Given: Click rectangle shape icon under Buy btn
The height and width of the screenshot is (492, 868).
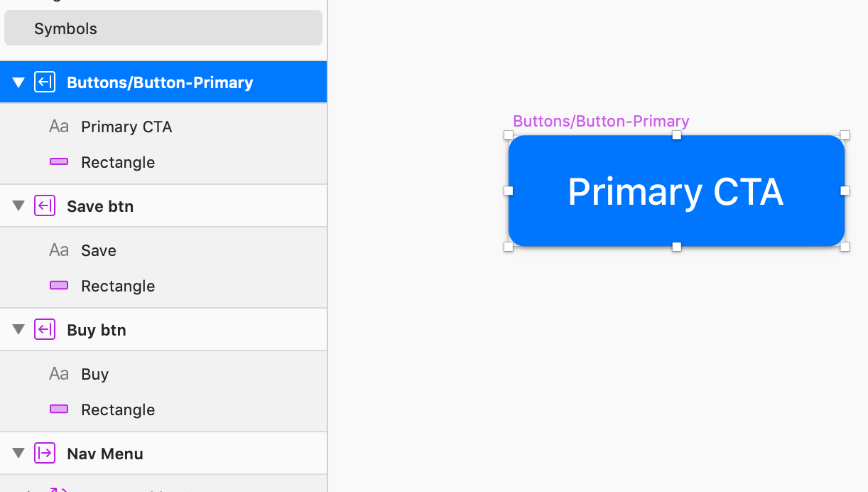Looking at the screenshot, I should tap(59, 410).
